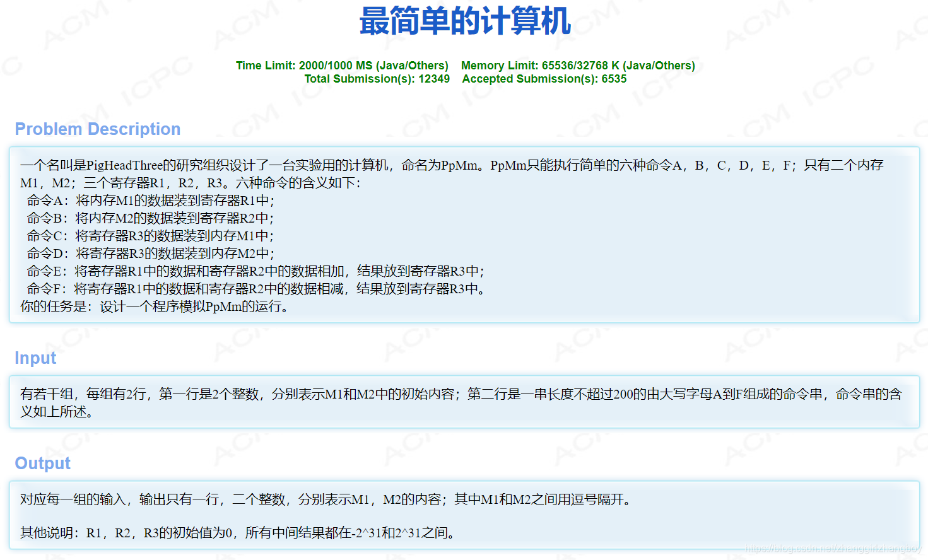Select the Input description text box
928x560 pixels.
coord(464,401)
